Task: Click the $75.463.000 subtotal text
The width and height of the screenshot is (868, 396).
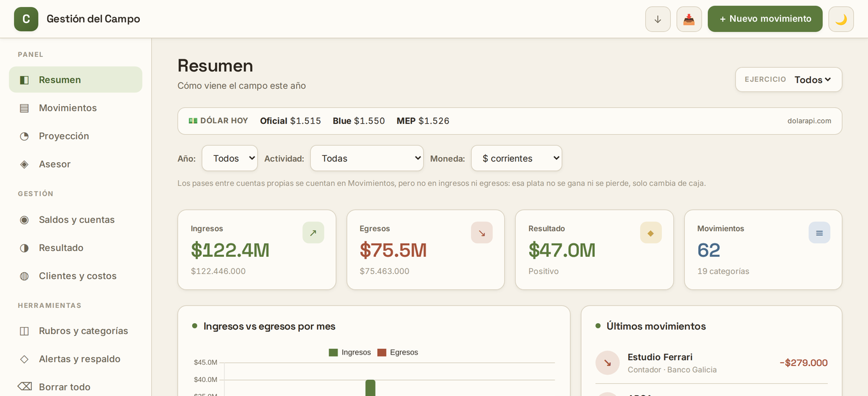Action: tap(384, 271)
